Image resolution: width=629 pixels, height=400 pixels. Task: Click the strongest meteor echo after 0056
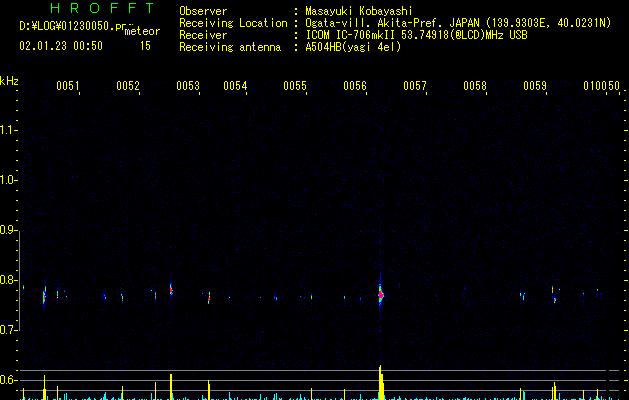pos(381,294)
